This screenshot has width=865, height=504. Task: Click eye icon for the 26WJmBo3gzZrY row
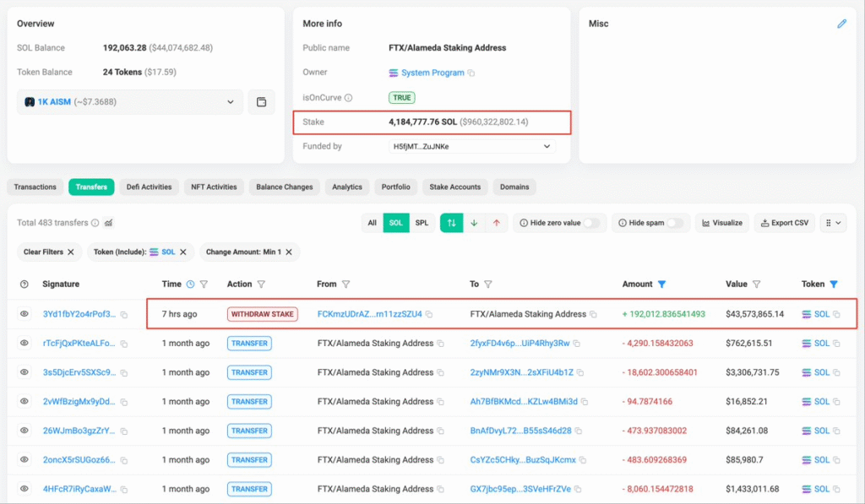[x=24, y=431]
